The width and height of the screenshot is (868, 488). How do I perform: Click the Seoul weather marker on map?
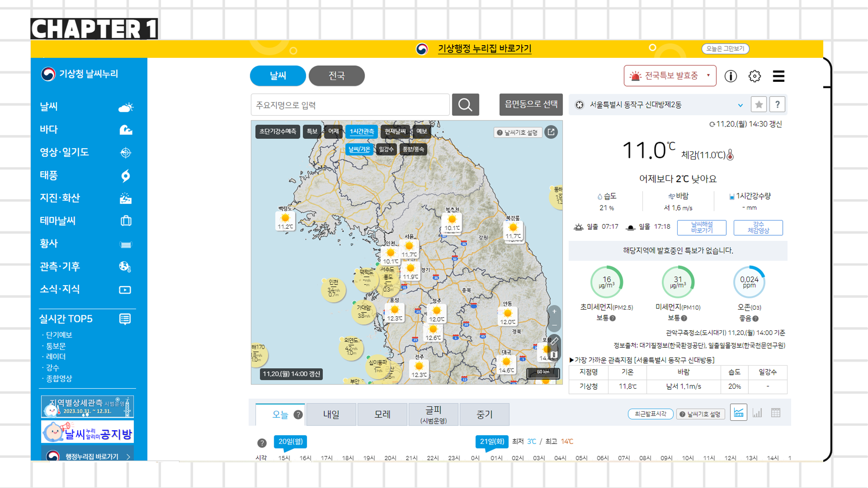pos(409,249)
